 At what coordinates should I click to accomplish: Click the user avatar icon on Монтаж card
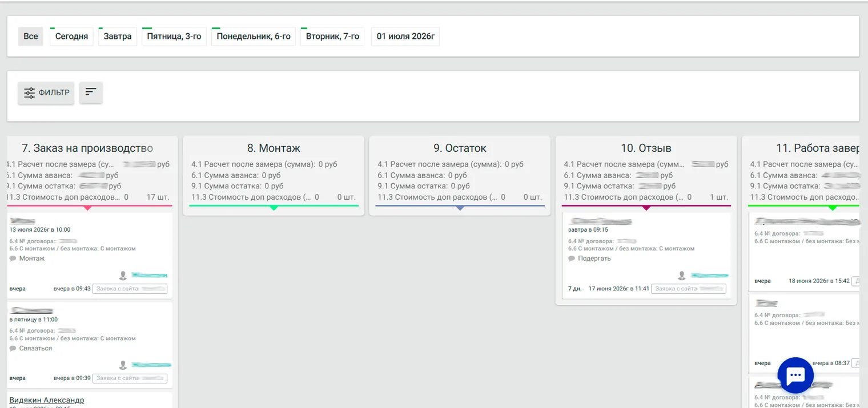123,276
